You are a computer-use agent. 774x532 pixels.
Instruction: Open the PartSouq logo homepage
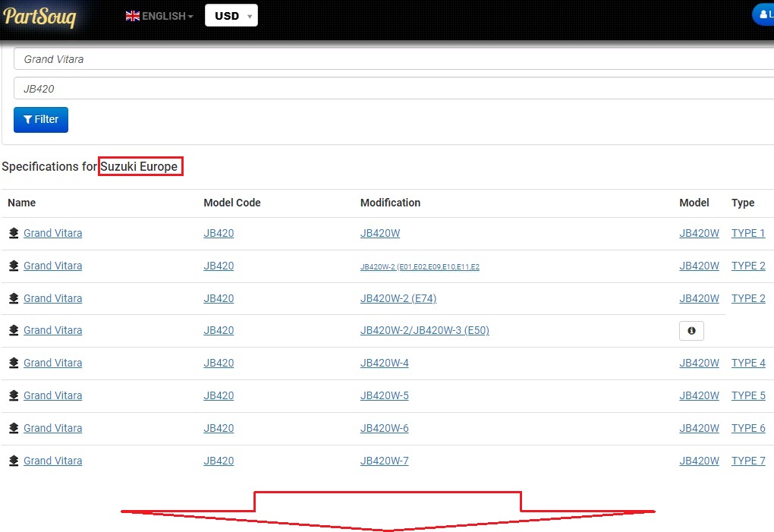pyautogui.click(x=39, y=17)
